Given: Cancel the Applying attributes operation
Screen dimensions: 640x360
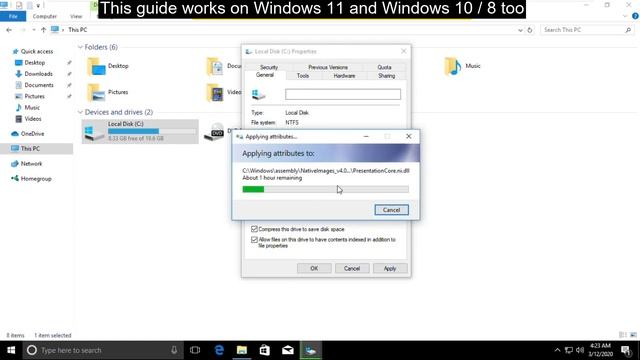Looking at the screenshot, I should (x=391, y=210).
